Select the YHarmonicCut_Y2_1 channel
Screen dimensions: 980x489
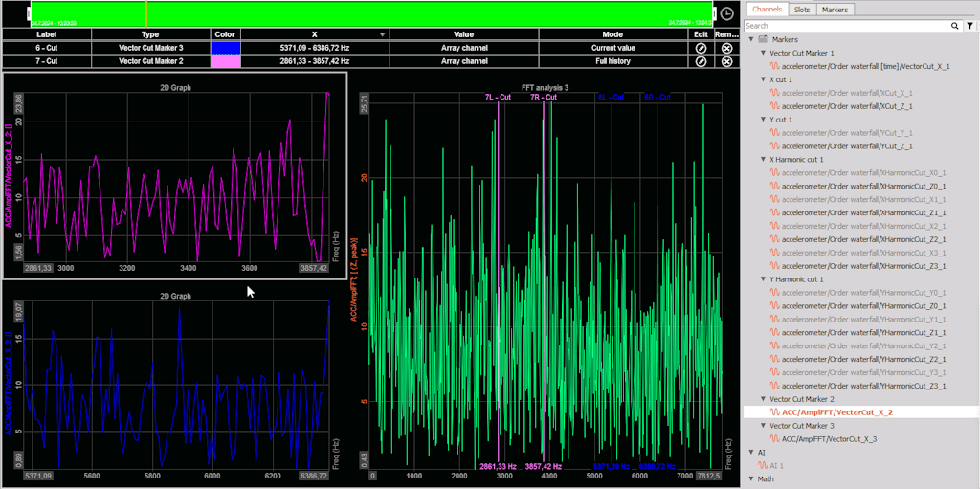coord(864,345)
